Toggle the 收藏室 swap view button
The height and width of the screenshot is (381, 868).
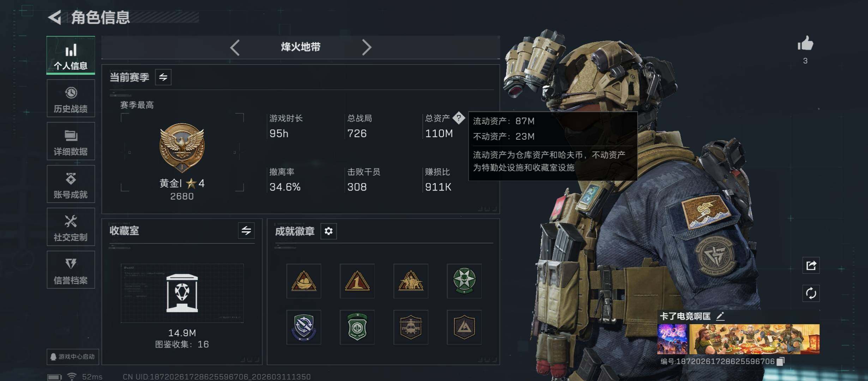[246, 231]
